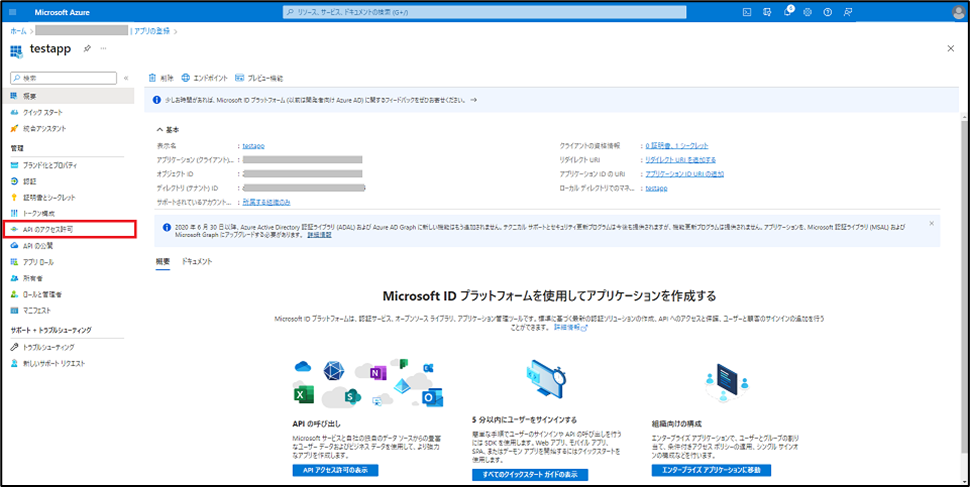Open the more options ellipsis next to testapp
This screenshot has height=487, width=970.
103,48
